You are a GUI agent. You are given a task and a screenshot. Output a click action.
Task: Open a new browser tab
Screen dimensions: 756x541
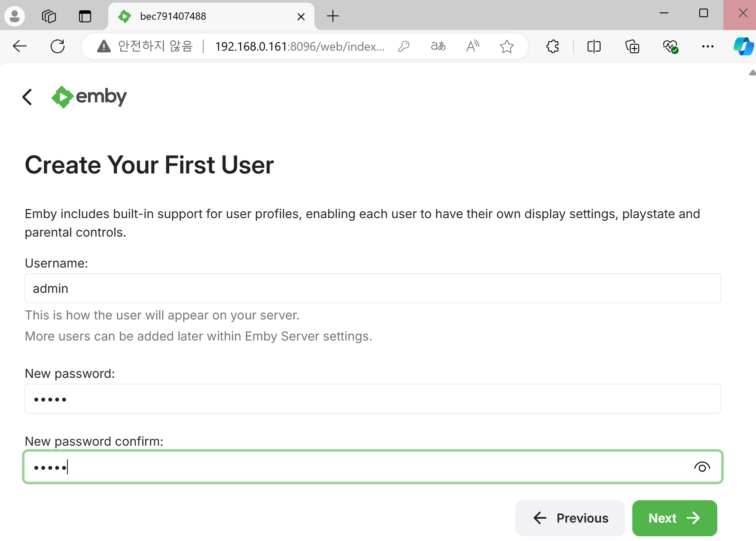(333, 16)
